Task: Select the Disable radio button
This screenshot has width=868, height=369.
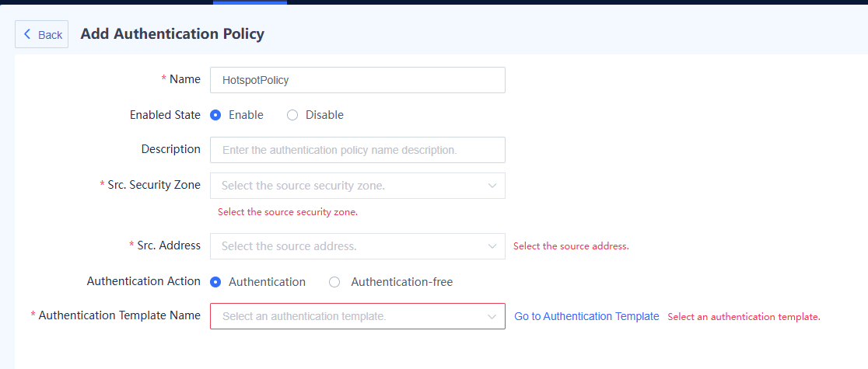Action: coord(292,115)
